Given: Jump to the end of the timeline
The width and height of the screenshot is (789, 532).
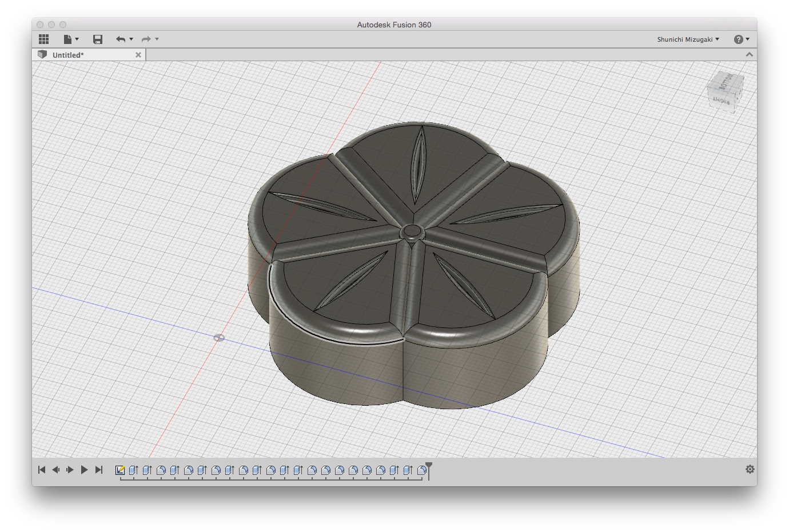Looking at the screenshot, I should click(x=98, y=470).
